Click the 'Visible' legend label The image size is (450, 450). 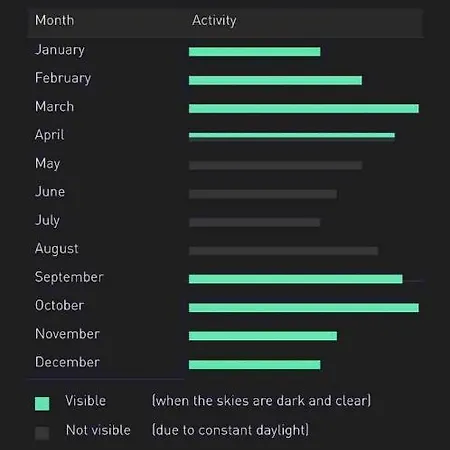pos(86,401)
